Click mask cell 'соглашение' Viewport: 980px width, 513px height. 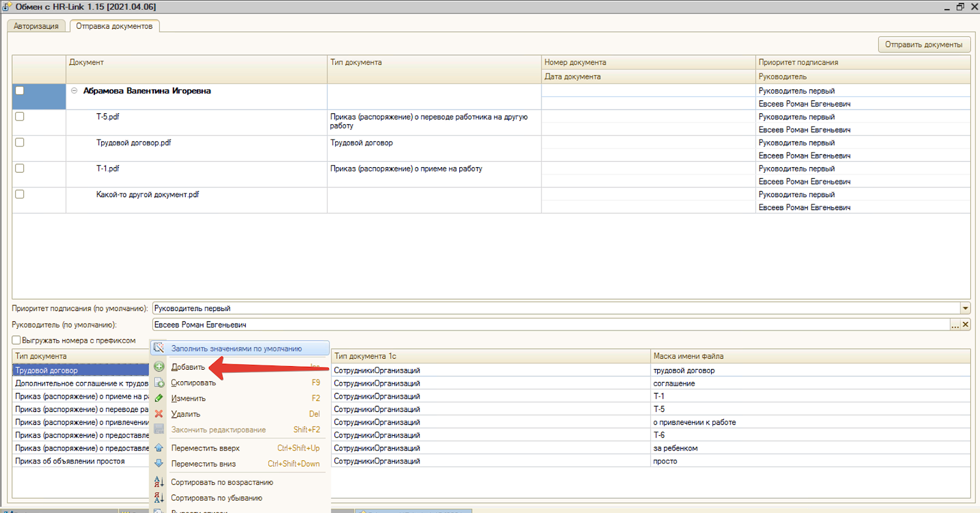pos(810,383)
